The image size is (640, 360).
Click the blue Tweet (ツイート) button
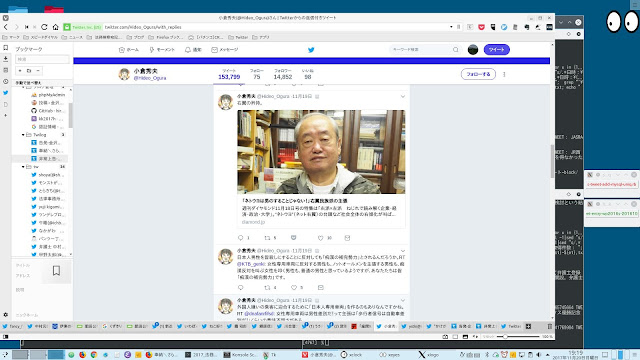coord(497,50)
